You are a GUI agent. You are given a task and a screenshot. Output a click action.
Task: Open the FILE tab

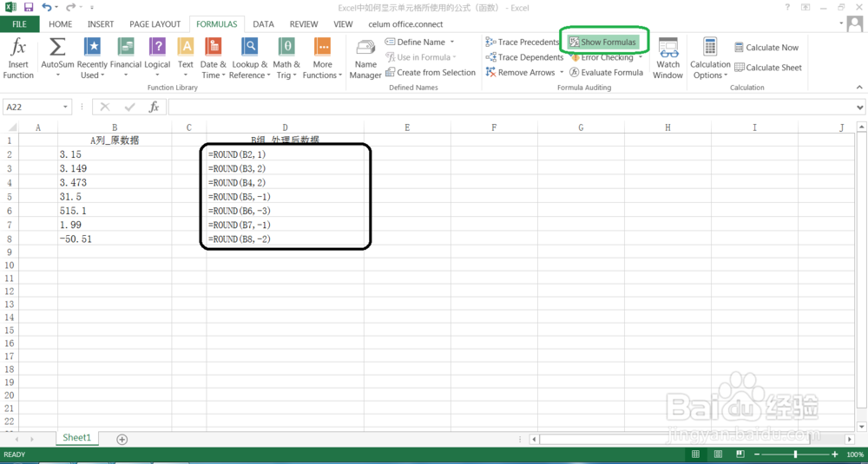[x=19, y=24]
